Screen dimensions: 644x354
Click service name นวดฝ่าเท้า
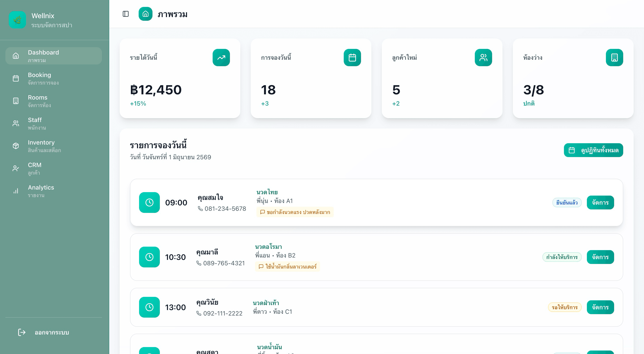tap(266, 303)
